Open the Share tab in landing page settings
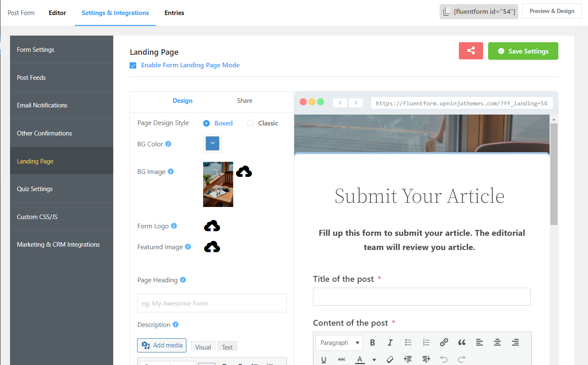This screenshot has width=588, height=365. coord(244,100)
